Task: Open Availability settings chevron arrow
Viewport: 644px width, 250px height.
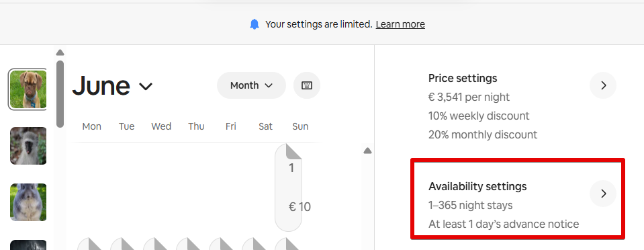Action: click(603, 194)
